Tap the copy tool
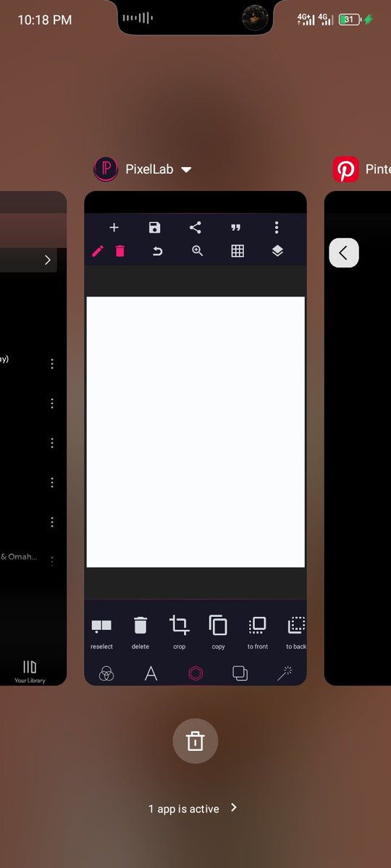Screen dimensions: 391x868 (218, 632)
